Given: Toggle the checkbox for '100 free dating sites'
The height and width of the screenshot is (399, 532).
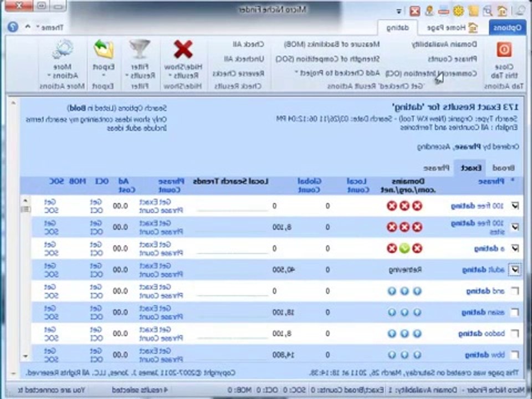Looking at the screenshot, I should [x=515, y=227].
